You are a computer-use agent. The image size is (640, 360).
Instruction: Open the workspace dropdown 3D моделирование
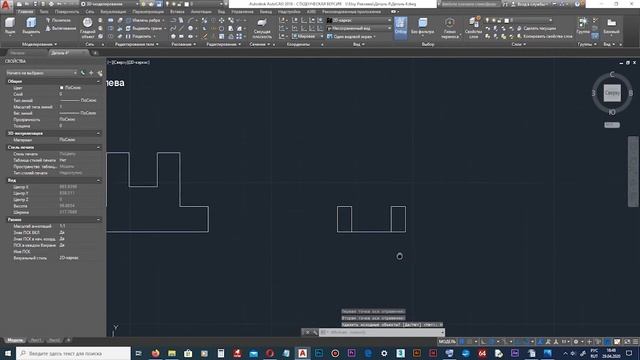coord(109,4)
